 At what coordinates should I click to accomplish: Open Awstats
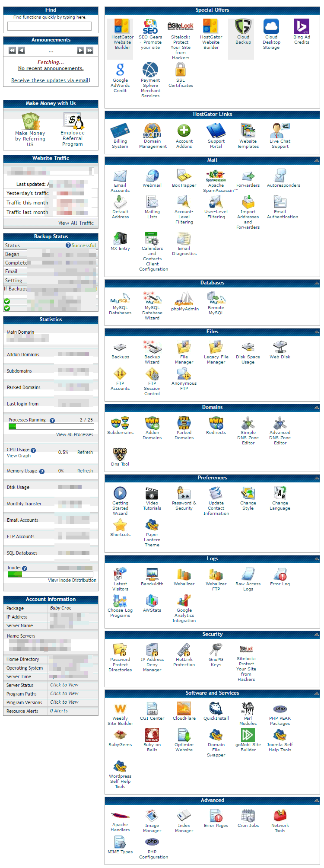(x=152, y=603)
